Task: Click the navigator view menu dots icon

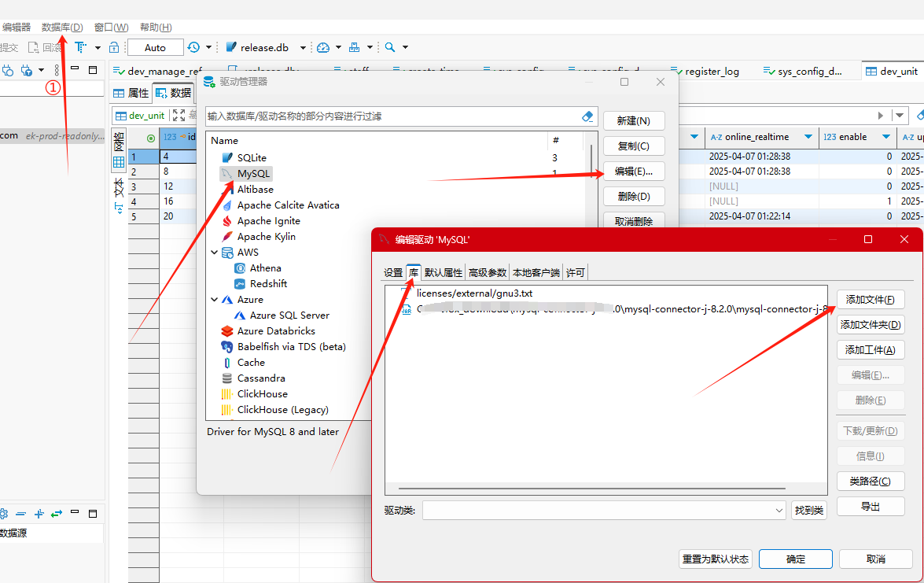Action: click(57, 70)
